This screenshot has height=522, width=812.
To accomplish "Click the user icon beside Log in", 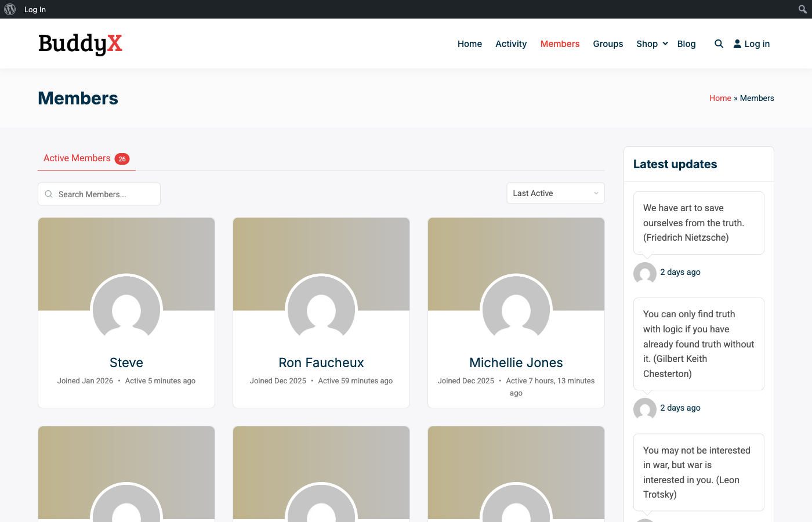I will pyautogui.click(x=737, y=43).
